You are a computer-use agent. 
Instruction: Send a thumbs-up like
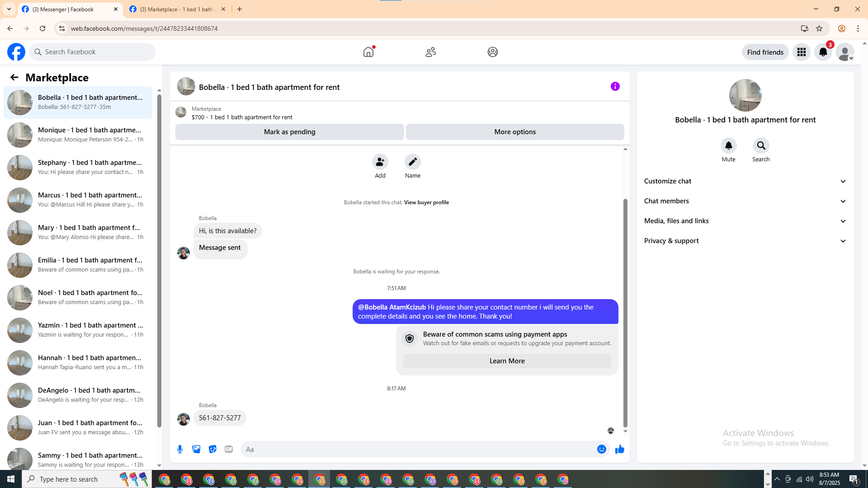point(620,449)
